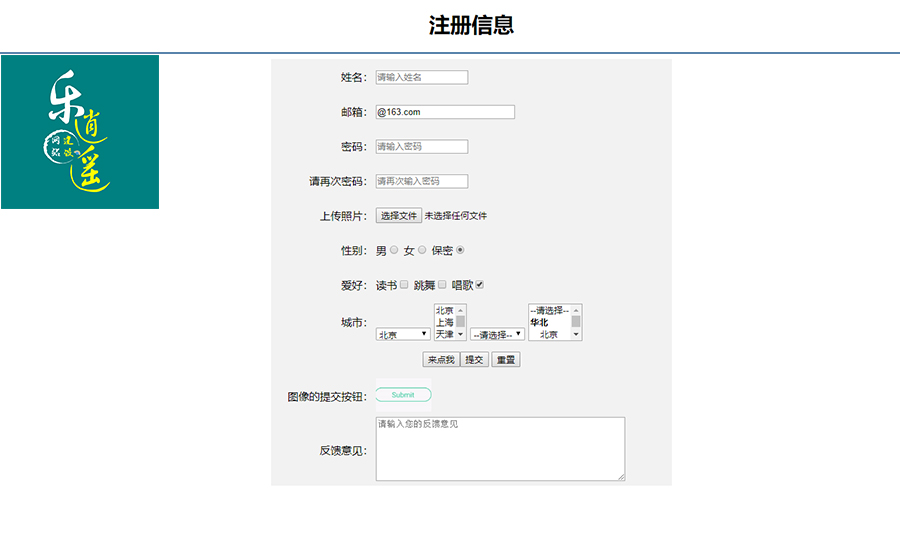Select the 女 gender radio button
This screenshot has height=540, width=900.
tap(422, 250)
